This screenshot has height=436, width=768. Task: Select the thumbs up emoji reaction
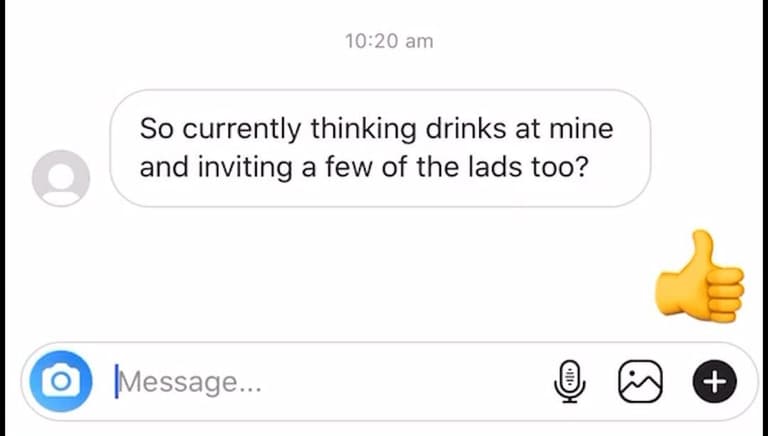[699, 276]
